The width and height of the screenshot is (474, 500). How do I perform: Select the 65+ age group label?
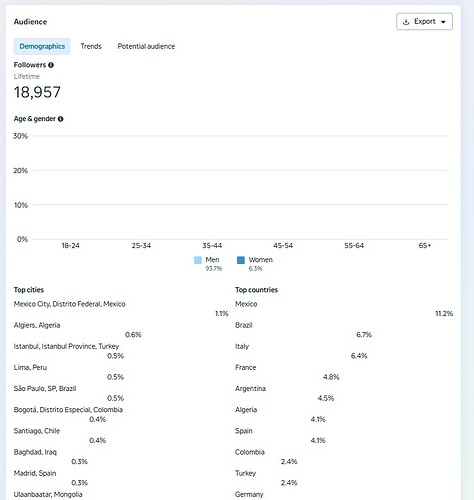point(425,246)
